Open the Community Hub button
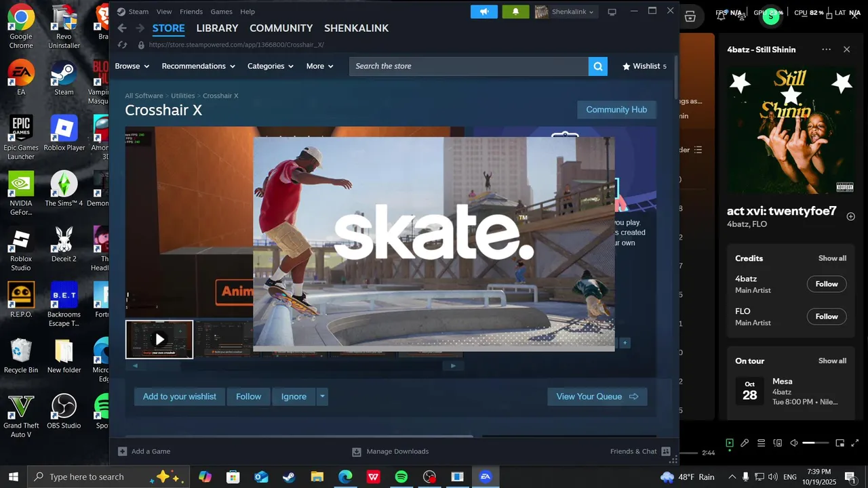The width and height of the screenshot is (868, 488). pos(616,110)
